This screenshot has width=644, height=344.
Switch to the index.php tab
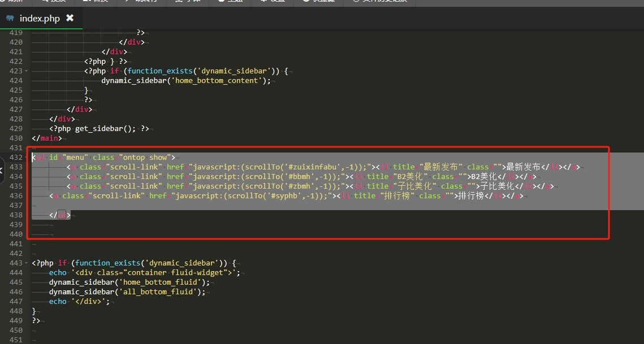pyautogui.click(x=39, y=18)
